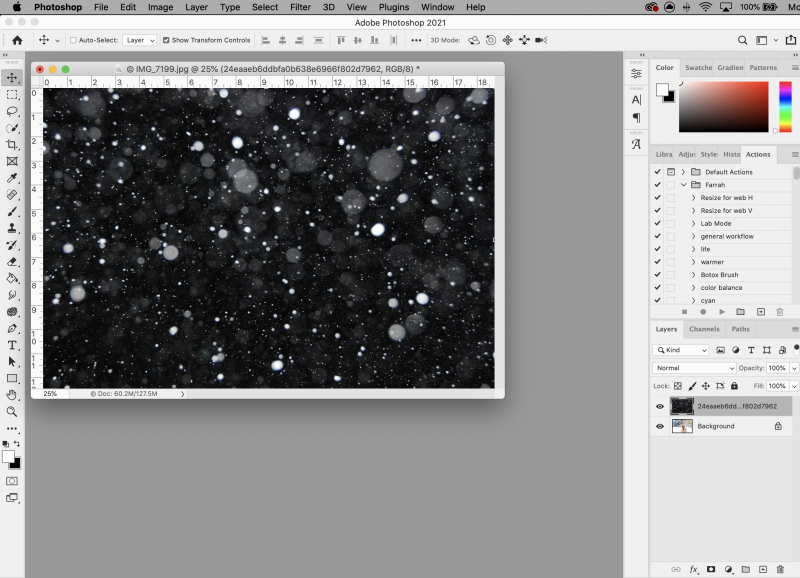This screenshot has height=578, width=800.
Task: Toggle checkmark for Default Actions set
Action: 658,172
